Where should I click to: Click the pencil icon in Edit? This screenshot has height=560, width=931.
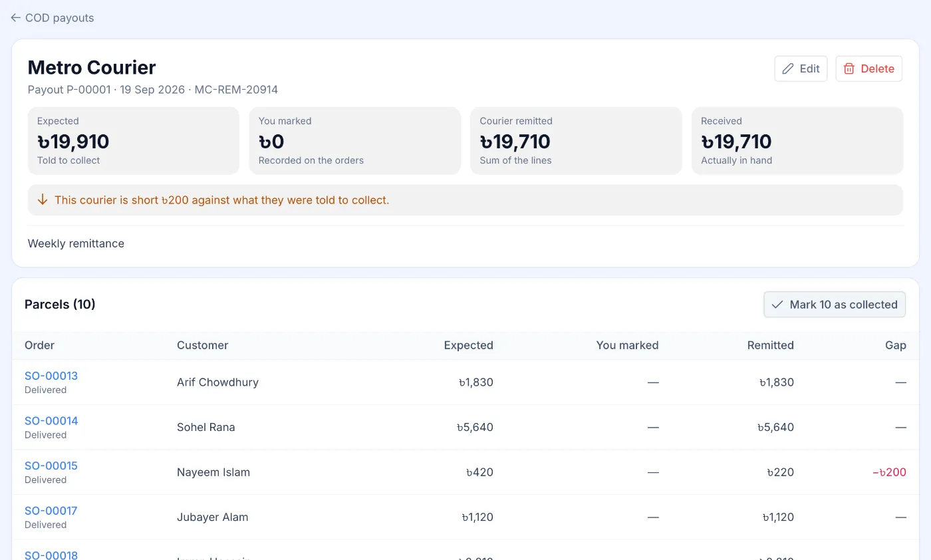click(788, 69)
